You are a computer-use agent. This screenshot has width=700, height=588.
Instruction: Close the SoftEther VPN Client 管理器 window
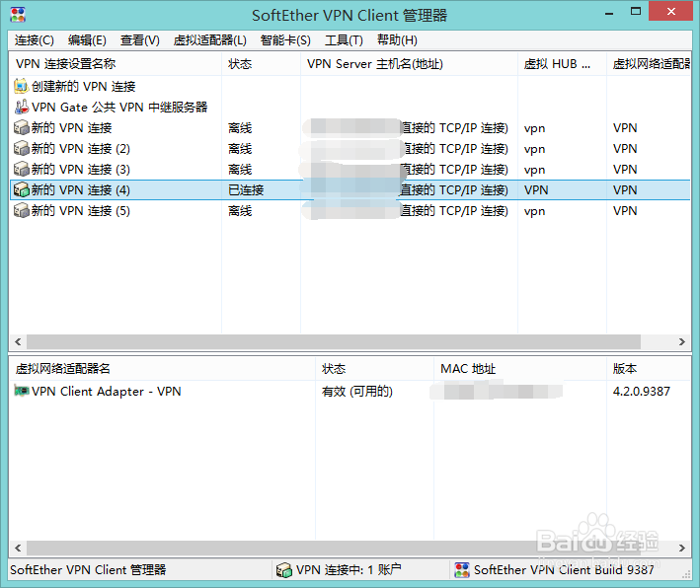pyautogui.click(x=671, y=12)
